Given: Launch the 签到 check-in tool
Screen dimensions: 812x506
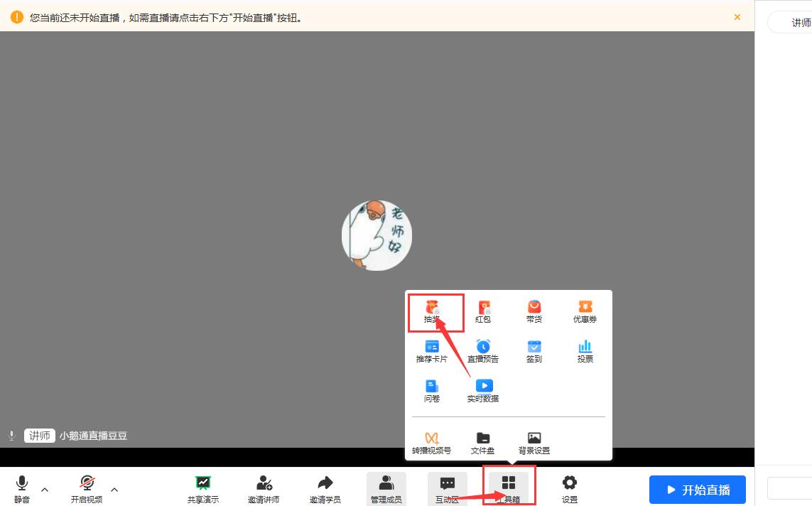Looking at the screenshot, I should (x=534, y=351).
